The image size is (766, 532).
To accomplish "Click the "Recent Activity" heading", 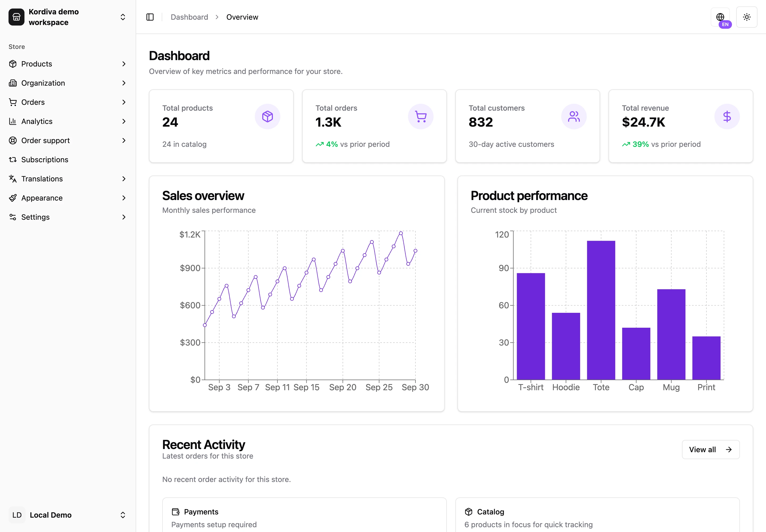I will pyautogui.click(x=203, y=445).
